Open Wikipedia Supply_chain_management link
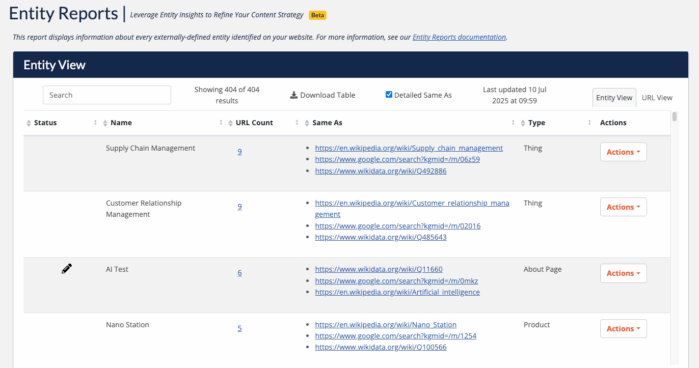 tap(409, 148)
